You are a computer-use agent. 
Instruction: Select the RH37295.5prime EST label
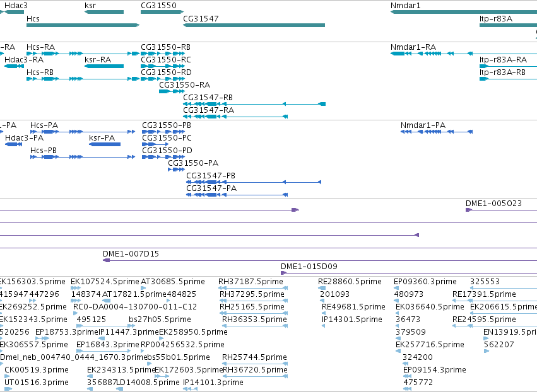[252, 294]
